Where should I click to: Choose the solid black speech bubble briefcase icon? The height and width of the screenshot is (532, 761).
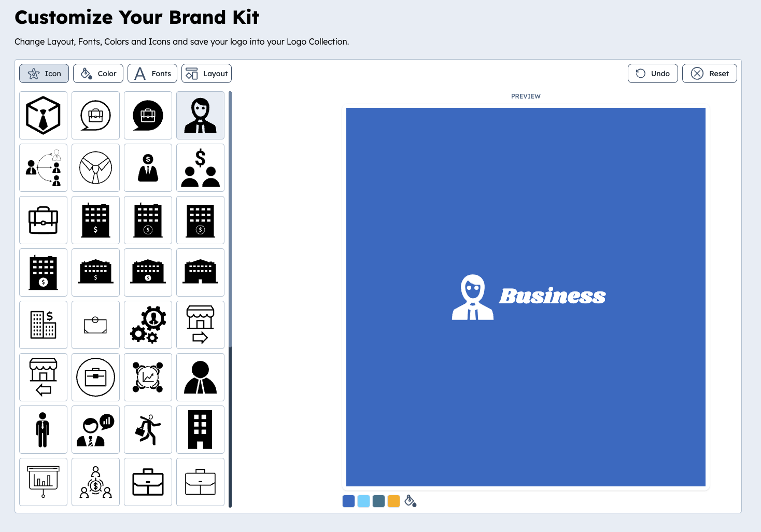pos(148,116)
